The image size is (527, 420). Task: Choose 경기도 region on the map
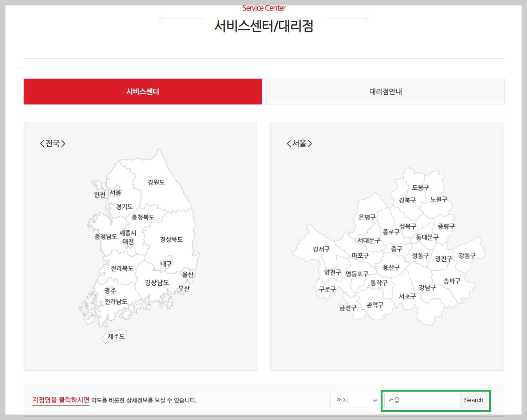pos(124,207)
